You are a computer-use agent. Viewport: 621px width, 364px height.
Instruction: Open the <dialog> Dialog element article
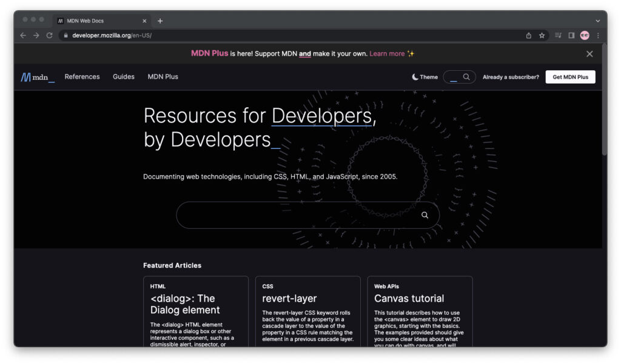[184, 304]
